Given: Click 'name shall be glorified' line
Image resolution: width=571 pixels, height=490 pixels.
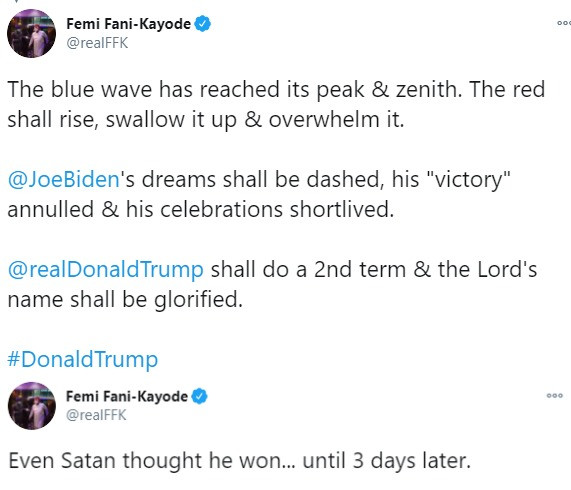Looking at the screenshot, I should [125, 300].
